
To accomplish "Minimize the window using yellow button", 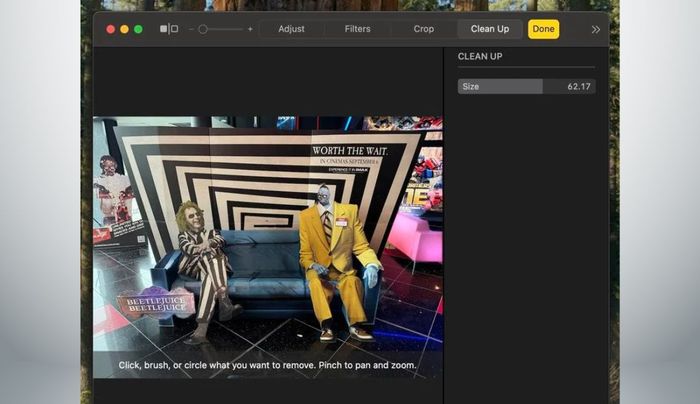I will (125, 29).
